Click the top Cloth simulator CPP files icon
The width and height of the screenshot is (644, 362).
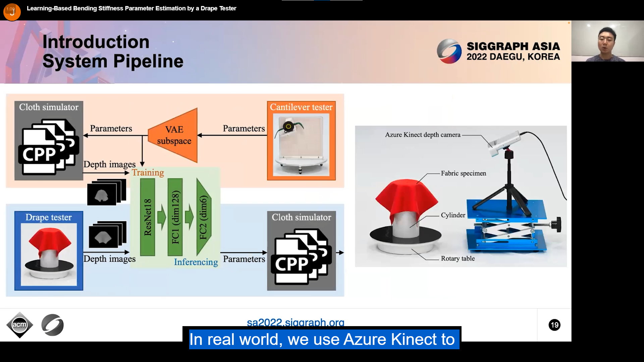click(x=49, y=147)
